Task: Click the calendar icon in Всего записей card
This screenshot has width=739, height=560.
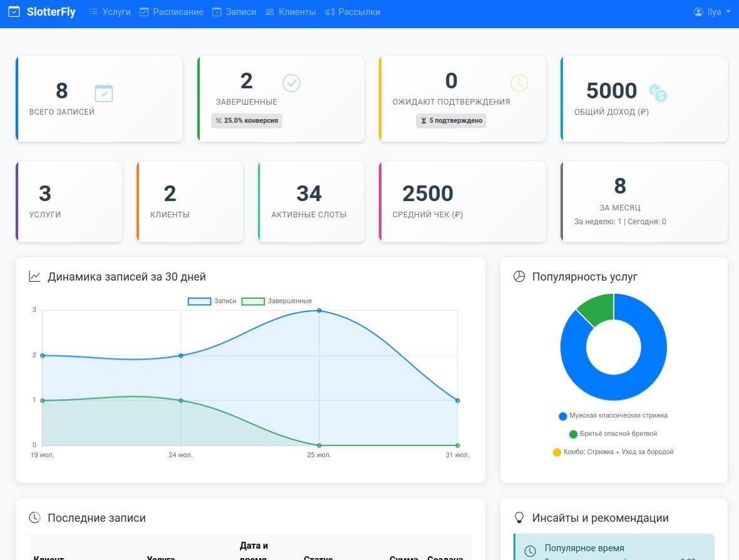Action: [103, 93]
